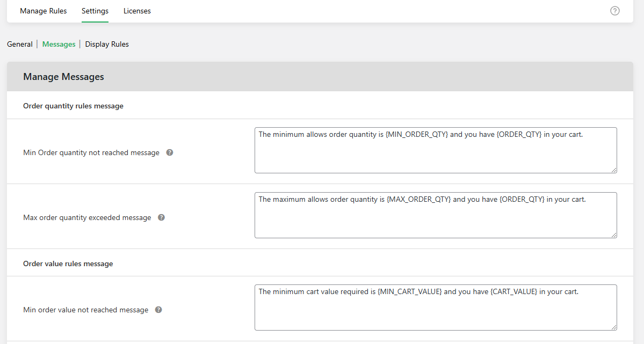Click the page scrollbar on the right edge

click(x=640, y=172)
